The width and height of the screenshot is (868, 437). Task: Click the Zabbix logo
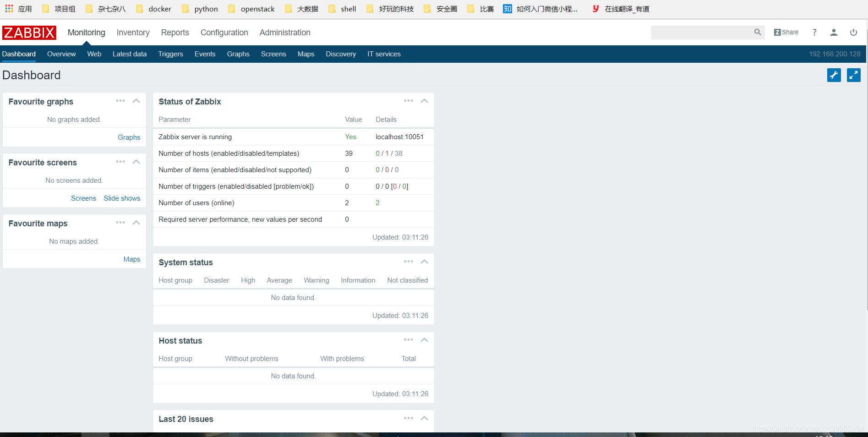(29, 33)
